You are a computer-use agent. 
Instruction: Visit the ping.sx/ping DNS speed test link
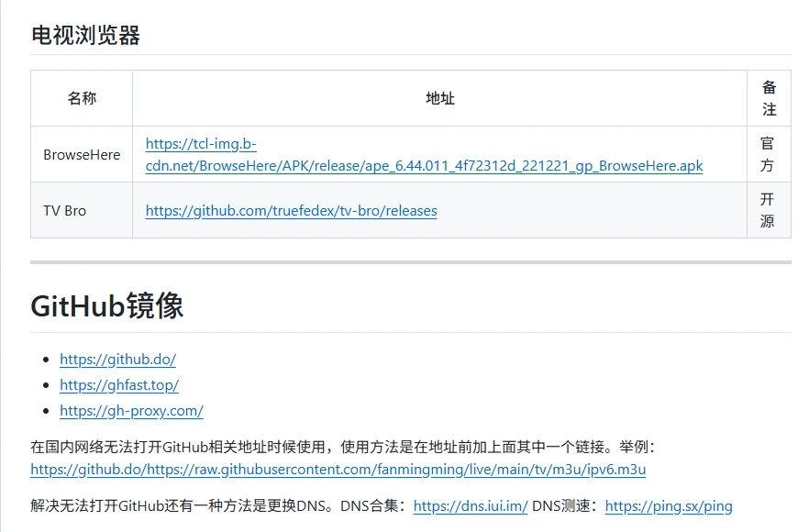pos(669,506)
